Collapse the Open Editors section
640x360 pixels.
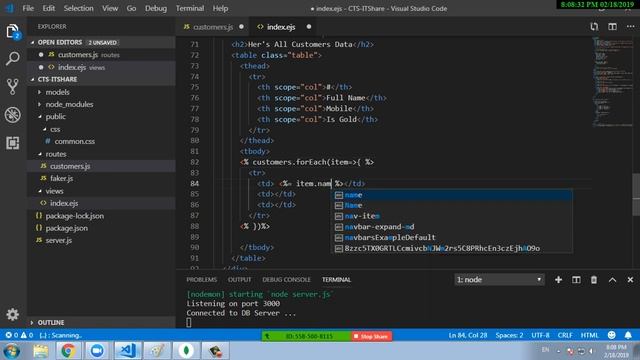[x=102, y=42]
